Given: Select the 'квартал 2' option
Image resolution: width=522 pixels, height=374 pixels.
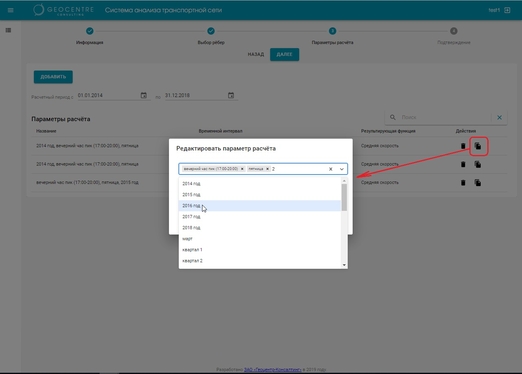Looking at the screenshot, I should pyautogui.click(x=260, y=261).
